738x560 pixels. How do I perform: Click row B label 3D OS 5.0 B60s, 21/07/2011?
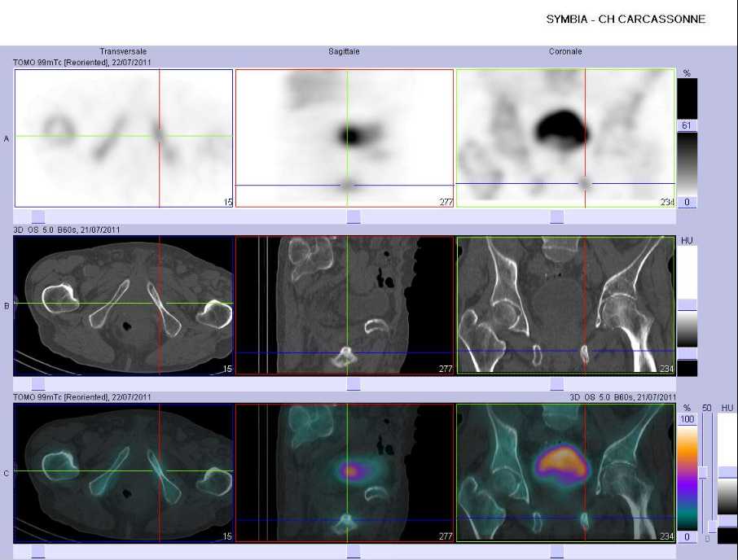pyautogui.click(x=66, y=230)
